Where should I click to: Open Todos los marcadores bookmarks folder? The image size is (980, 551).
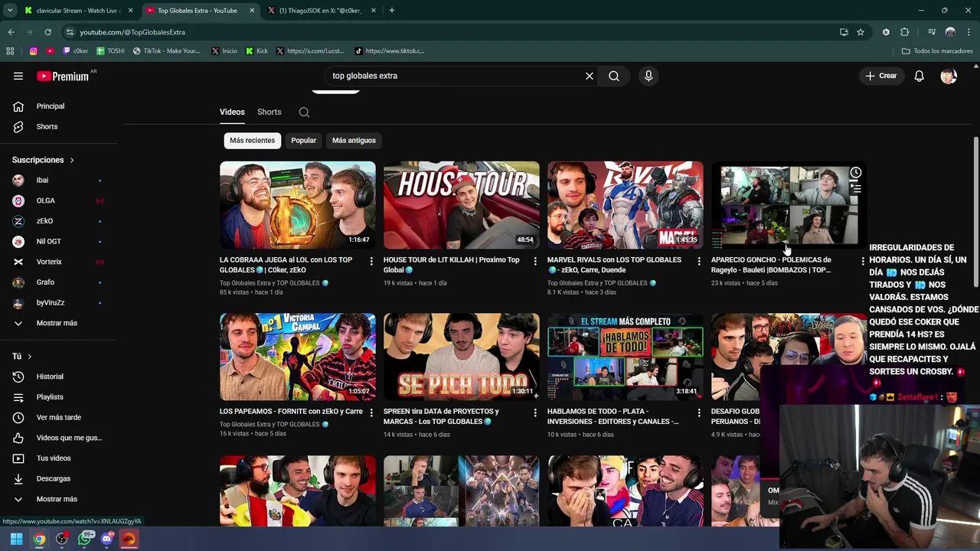point(937,51)
